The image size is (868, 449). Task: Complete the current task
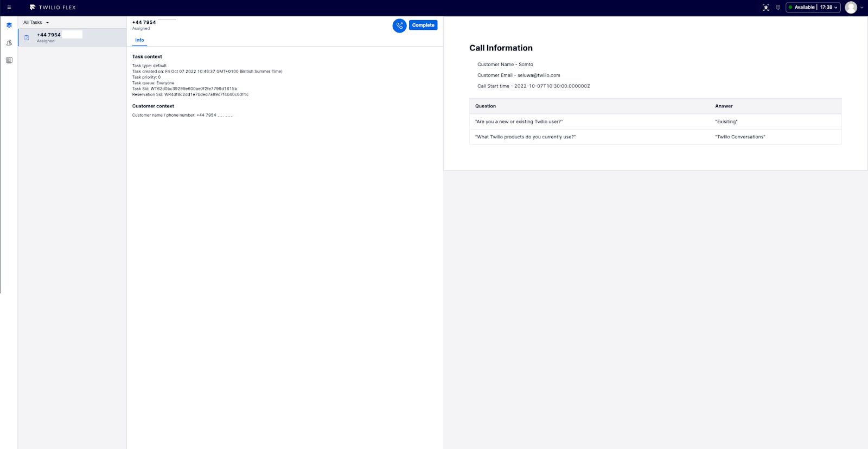coord(423,25)
